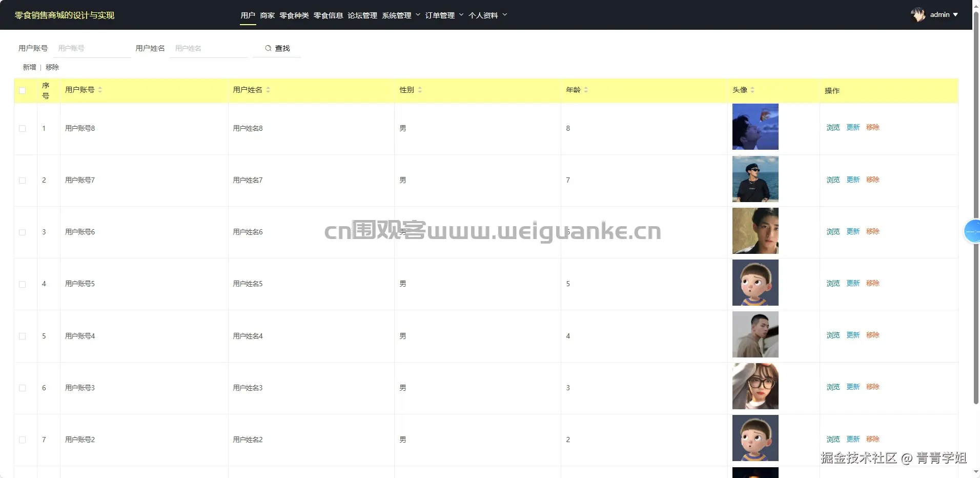Open the 用户 nav tab
980x478 pixels.
point(248,15)
